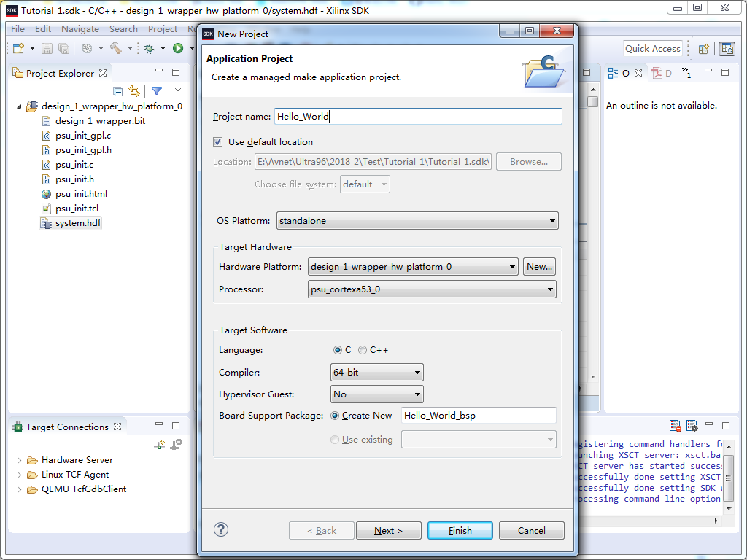This screenshot has height=560, width=747.
Task: Close the Project Explorer tab X
Action: click(103, 73)
